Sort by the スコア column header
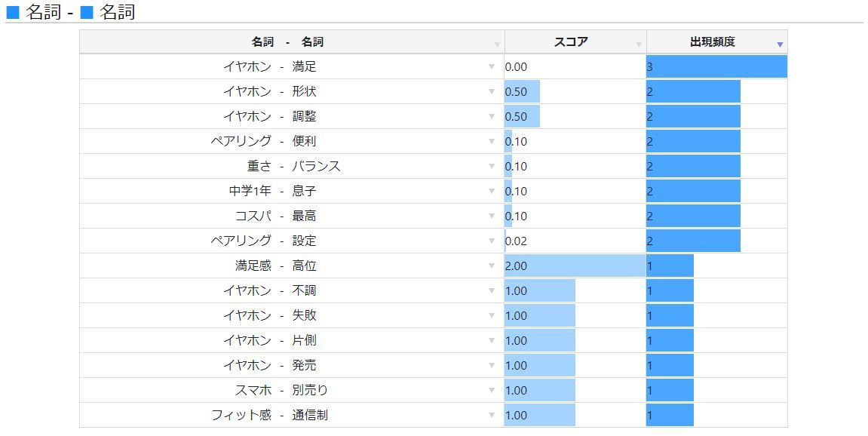868x436 pixels. (571, 42)
